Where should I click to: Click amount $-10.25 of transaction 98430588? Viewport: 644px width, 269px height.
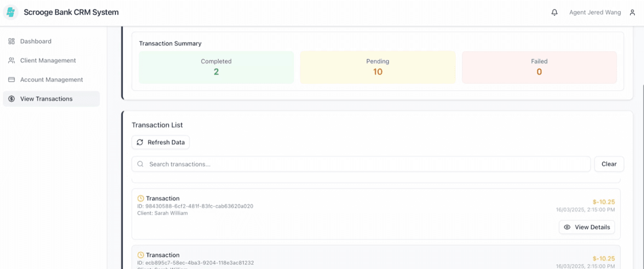click(x=604, y=202)
